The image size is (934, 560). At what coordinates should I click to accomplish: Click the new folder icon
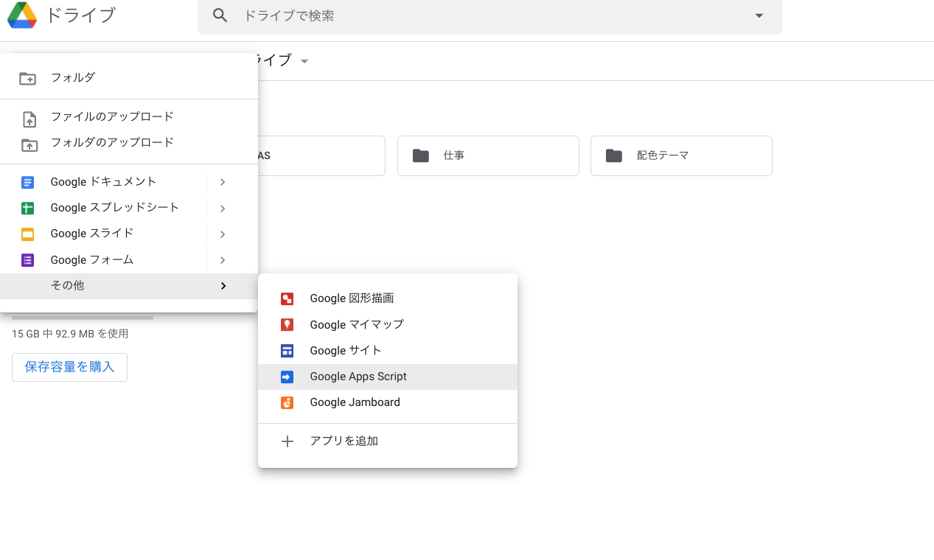coord(28,78)
